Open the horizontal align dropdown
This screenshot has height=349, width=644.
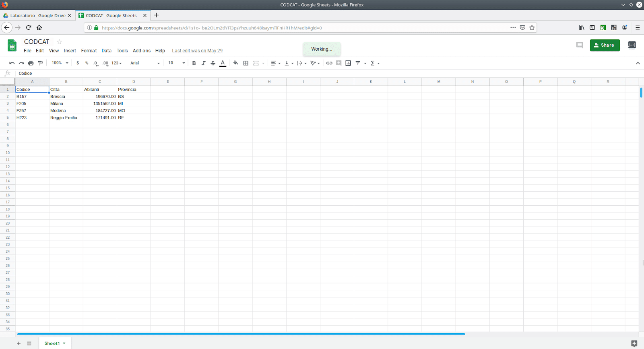pos(276,63)
